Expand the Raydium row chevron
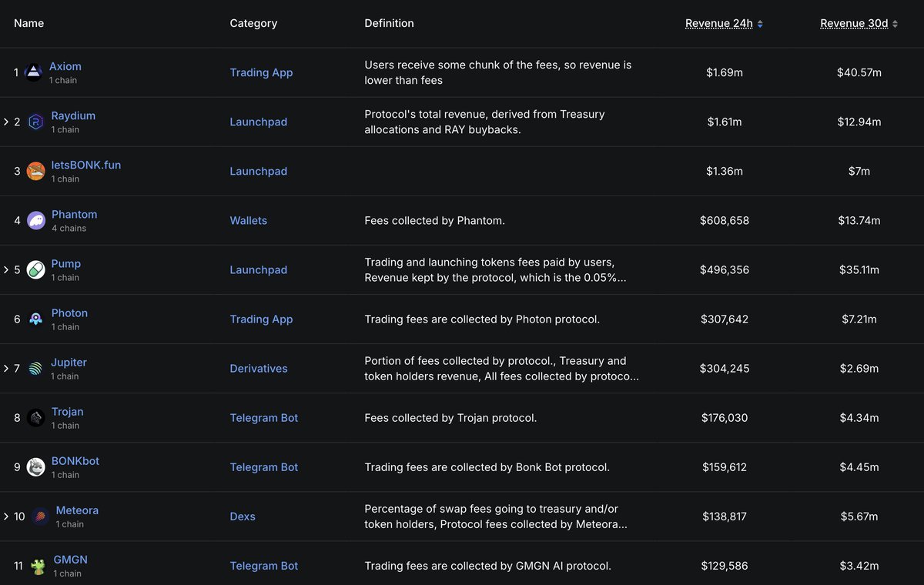This screenshot has height=585, width=924. pos(6,122)
